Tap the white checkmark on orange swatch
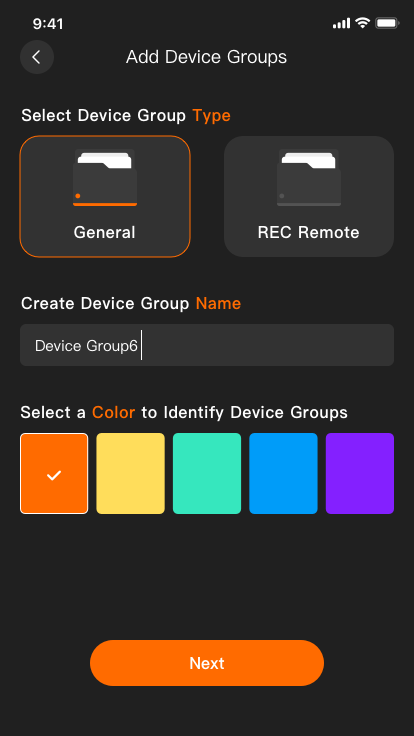This screenshot has height=736, width=414. (x=54, y=475)
